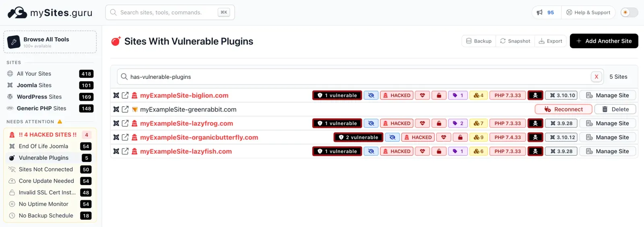The height and width of the screenshot is (227, 644).
Task: Open Help & Support
Action: click(x=588, y=12)
